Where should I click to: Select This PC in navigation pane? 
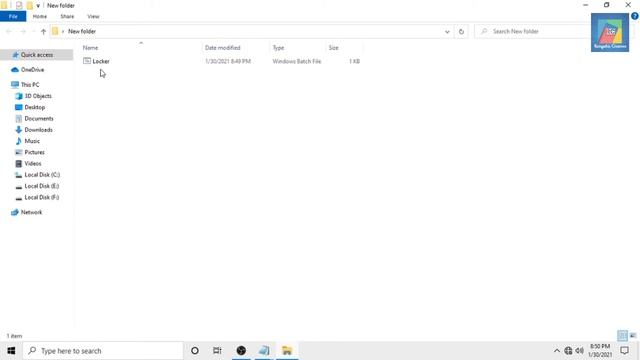[x=30, y=84]
